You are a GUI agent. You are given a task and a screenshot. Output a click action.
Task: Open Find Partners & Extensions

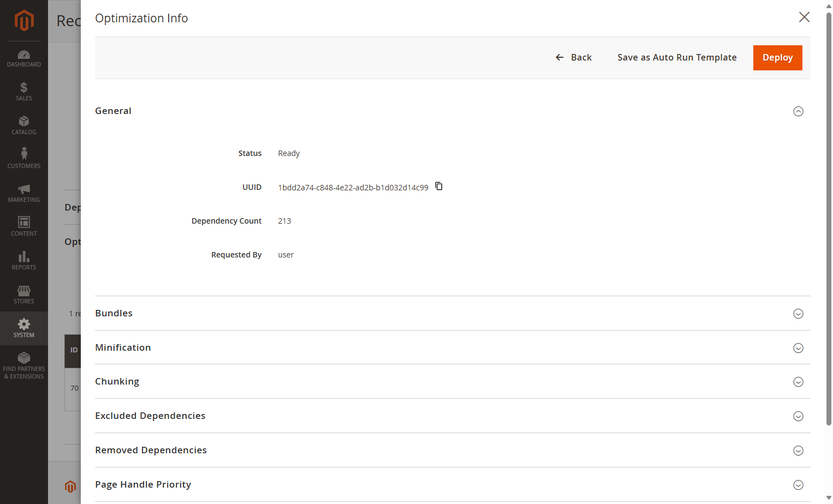tap(24, 365)
